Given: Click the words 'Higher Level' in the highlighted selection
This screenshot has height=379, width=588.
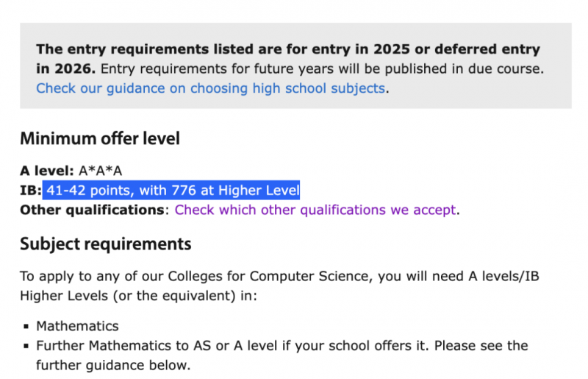Looking at the screenshot, I should [259, 190].
